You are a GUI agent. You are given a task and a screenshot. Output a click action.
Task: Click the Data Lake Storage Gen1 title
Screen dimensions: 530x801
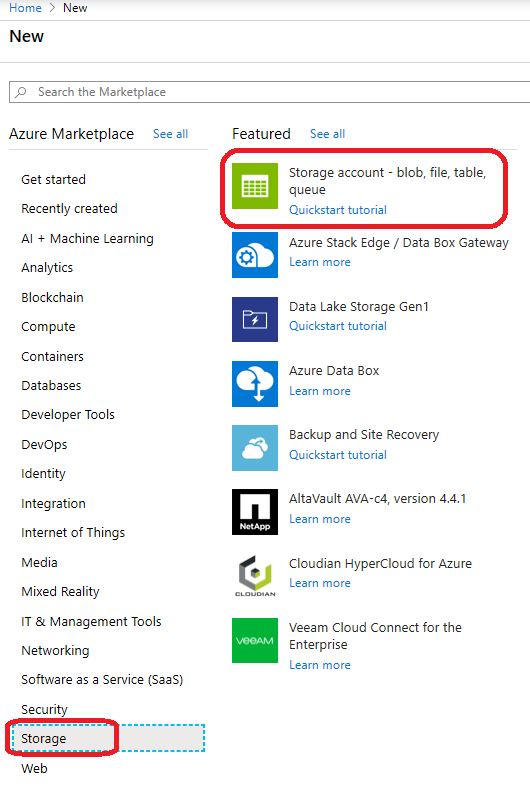(359, 307)
